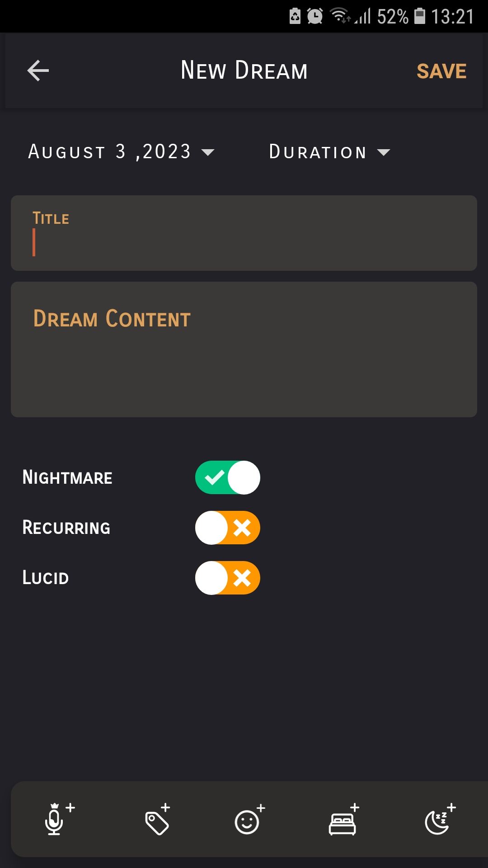Open the New Dream screen header title

click(x=244, y=70)
